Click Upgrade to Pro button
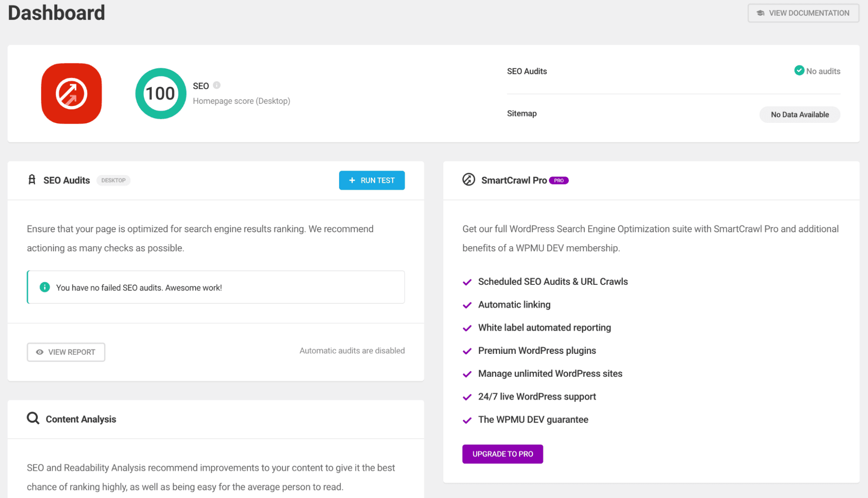 coord(502,454)
